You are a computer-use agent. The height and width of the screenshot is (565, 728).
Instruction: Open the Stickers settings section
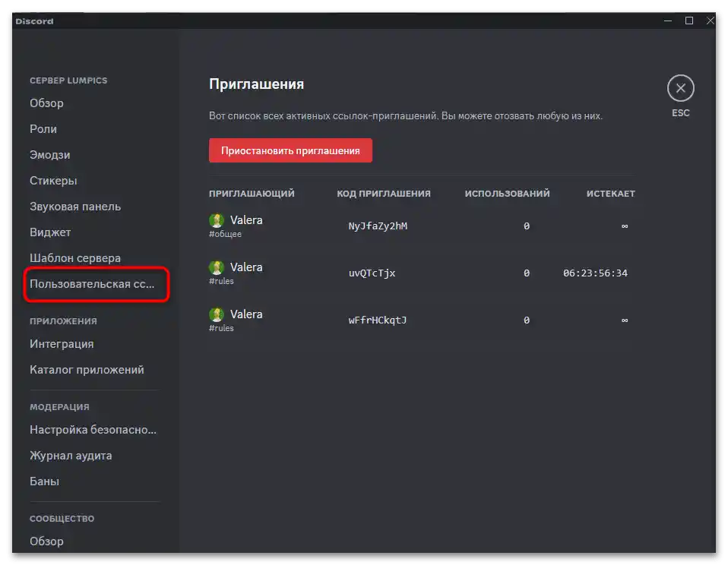point(53,181)
